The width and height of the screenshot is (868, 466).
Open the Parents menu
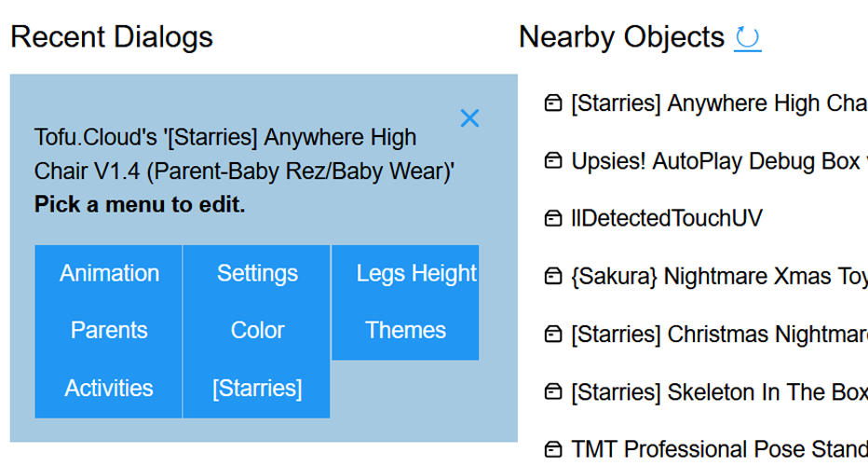coord(109,331)
